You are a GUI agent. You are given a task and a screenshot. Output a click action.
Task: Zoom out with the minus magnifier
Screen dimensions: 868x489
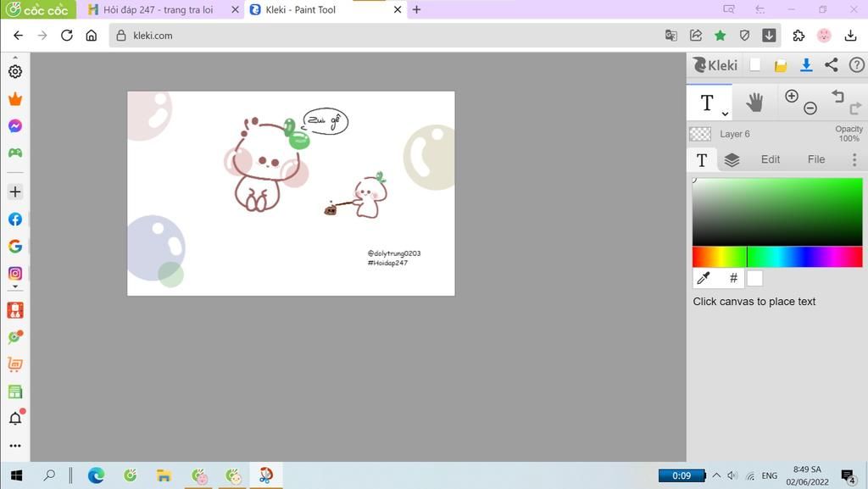click(x=810, y=108)
